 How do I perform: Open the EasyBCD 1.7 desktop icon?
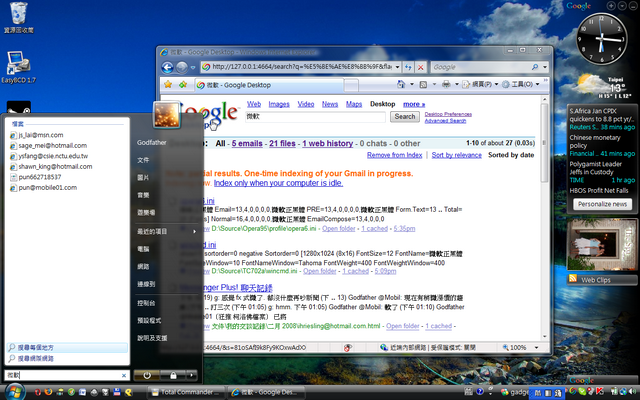click(18, 67)
